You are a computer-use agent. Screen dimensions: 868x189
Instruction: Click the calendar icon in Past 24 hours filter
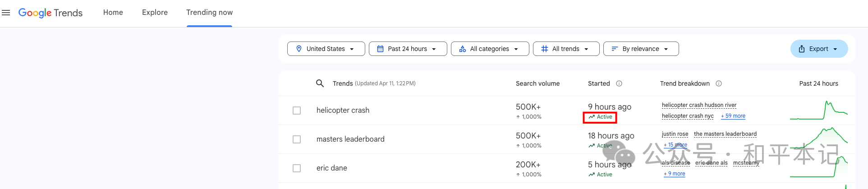click(381, 49)
